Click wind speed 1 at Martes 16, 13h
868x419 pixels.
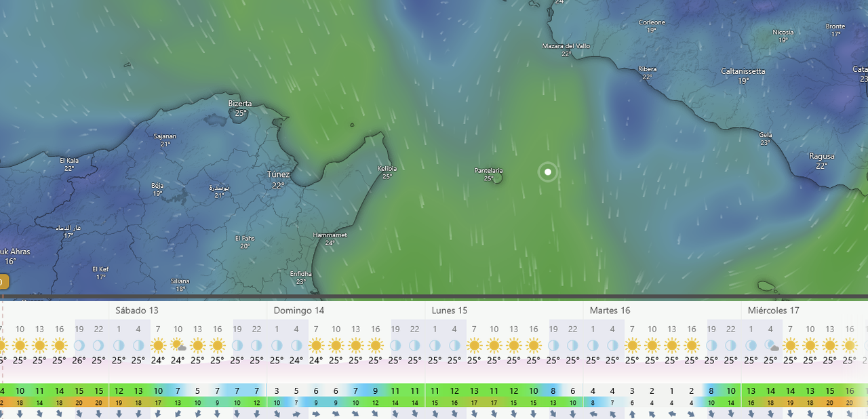coord(672,391)
